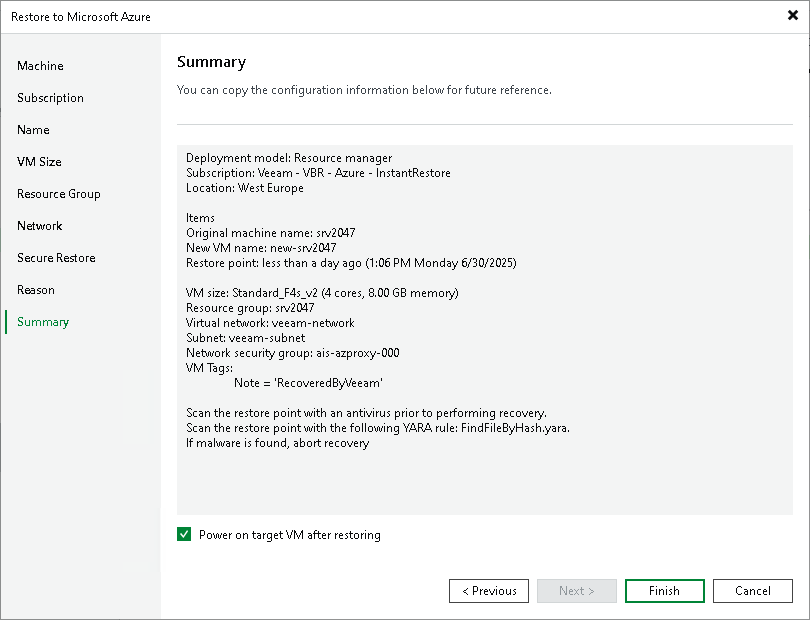Click the Note = 'RecoveredByVeeam' tag
Viewport: 810px width, 620px height.
pos(308,383)
